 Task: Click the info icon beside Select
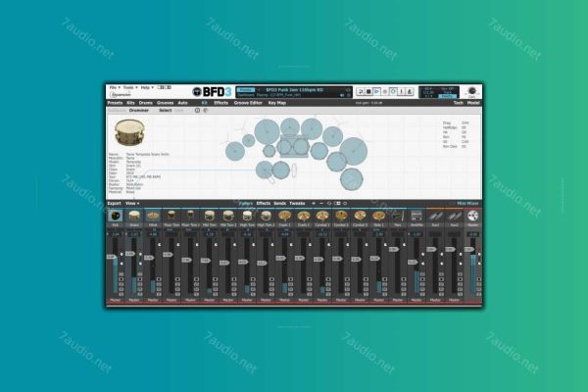pos(197,111)
